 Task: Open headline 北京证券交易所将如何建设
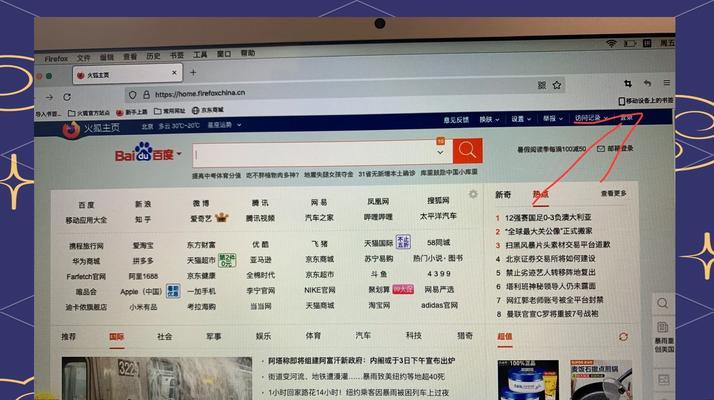[x=551, y=259]
